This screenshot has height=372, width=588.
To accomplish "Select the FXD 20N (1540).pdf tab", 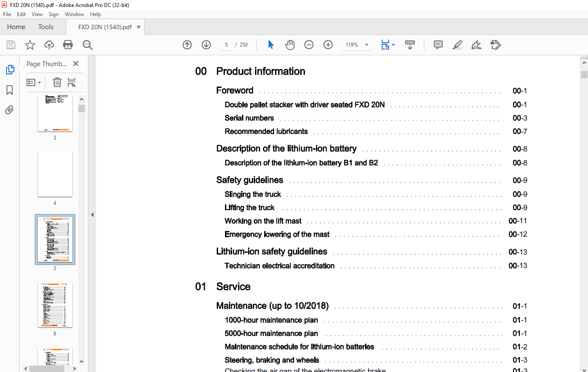I will [105, 27].
